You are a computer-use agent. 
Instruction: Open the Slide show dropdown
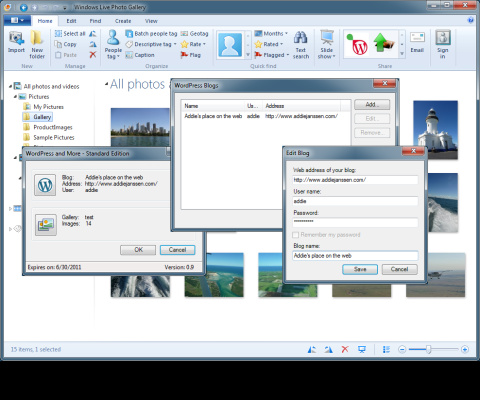[327, 45]
